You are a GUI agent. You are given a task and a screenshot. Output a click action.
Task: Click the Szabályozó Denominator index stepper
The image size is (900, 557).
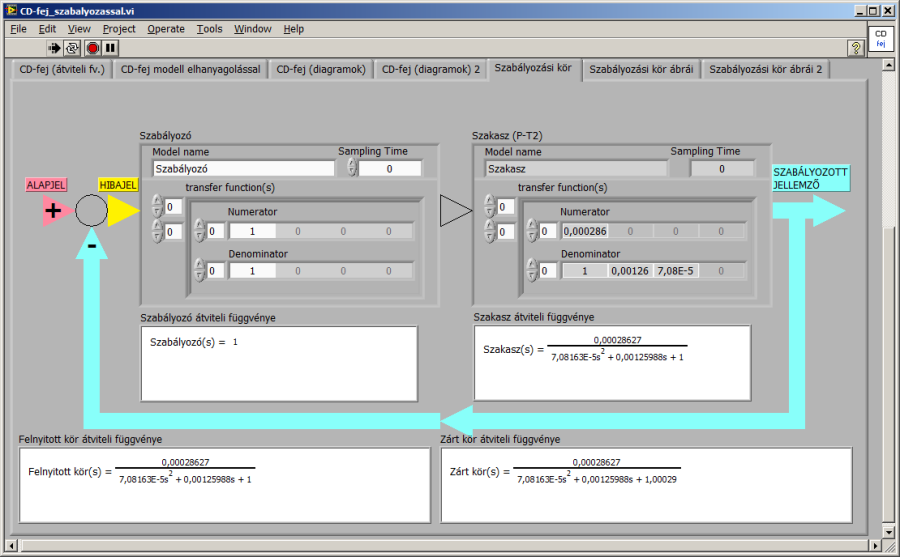[198, 271]
